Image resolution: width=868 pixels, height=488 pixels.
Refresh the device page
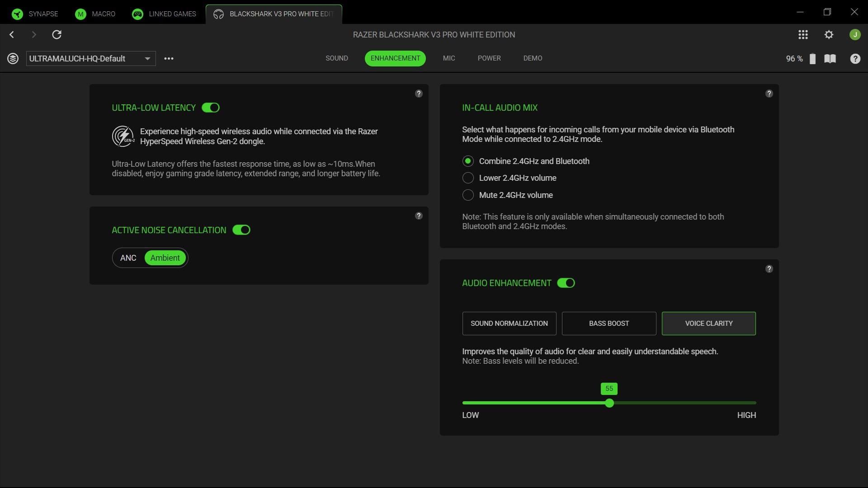point(57,35)
